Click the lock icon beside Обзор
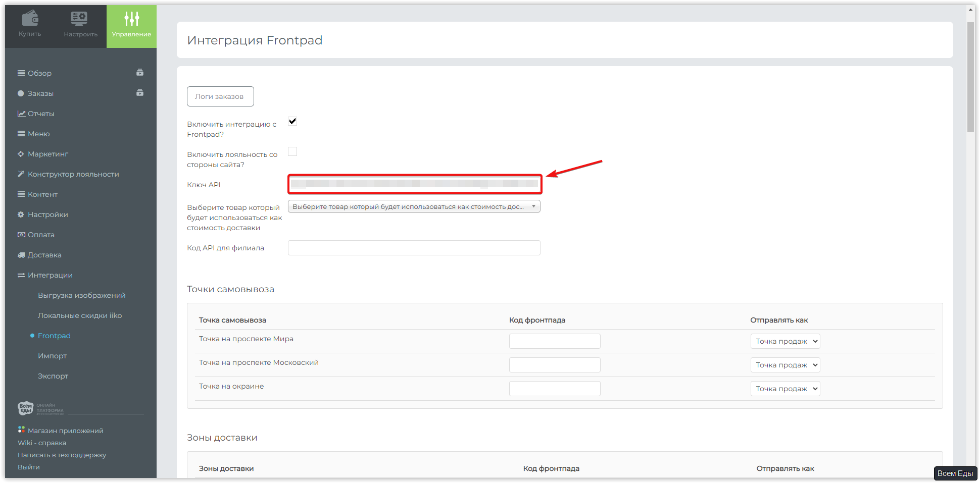Screen dimensions: 980x483 140,73
